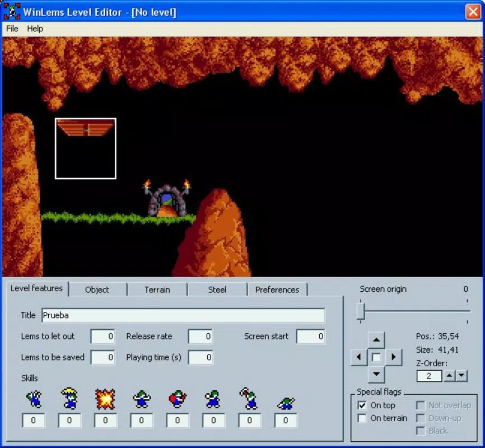Click the Screen start field

coord(311,337)
